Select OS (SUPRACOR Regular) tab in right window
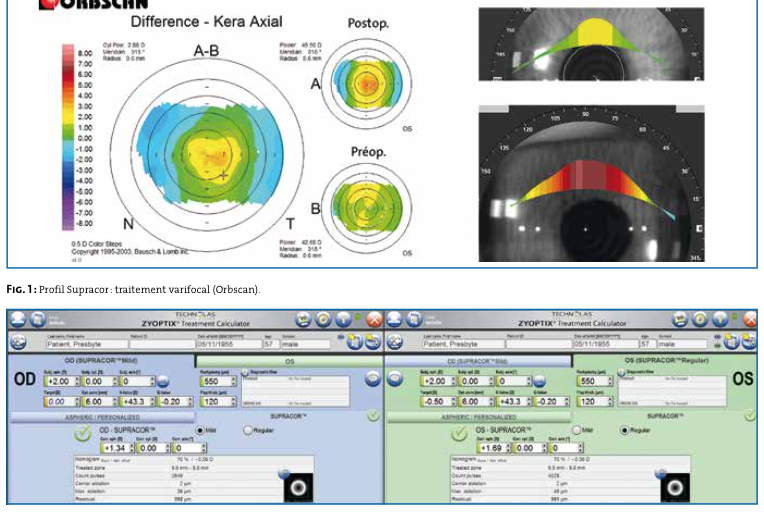This screenshot has height=516, width=764. (666, 361)
